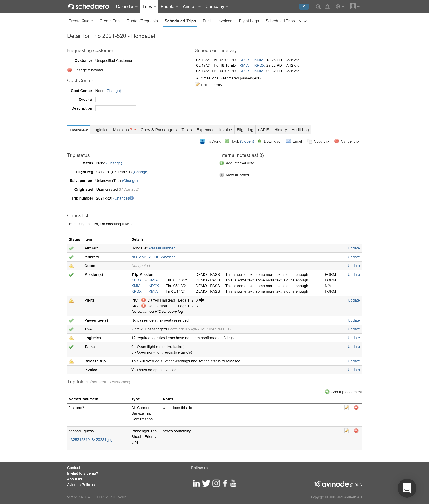
Task: Open the Aircraft dropdown menu
Action: tap(191, 7)
